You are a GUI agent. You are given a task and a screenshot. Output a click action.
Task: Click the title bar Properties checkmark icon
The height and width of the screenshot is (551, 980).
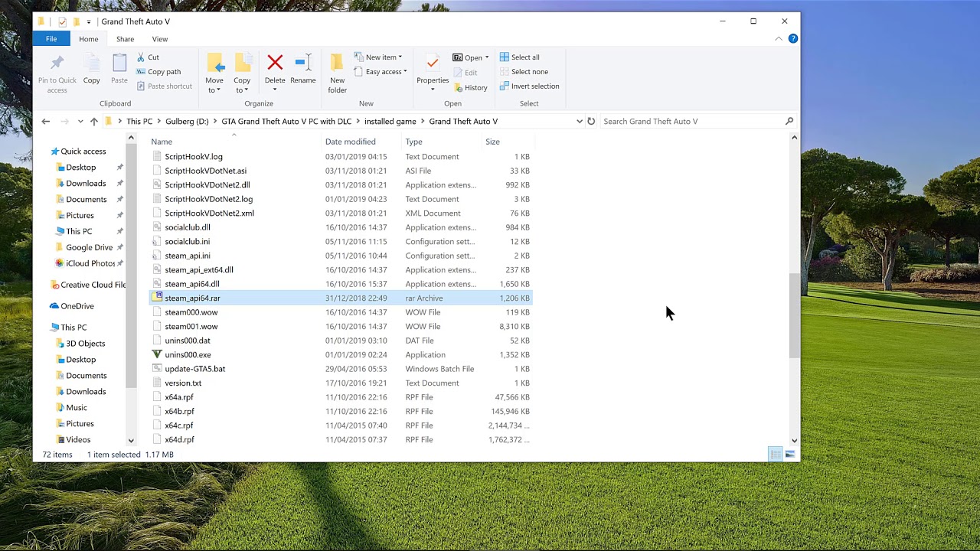tap(62, 21)
